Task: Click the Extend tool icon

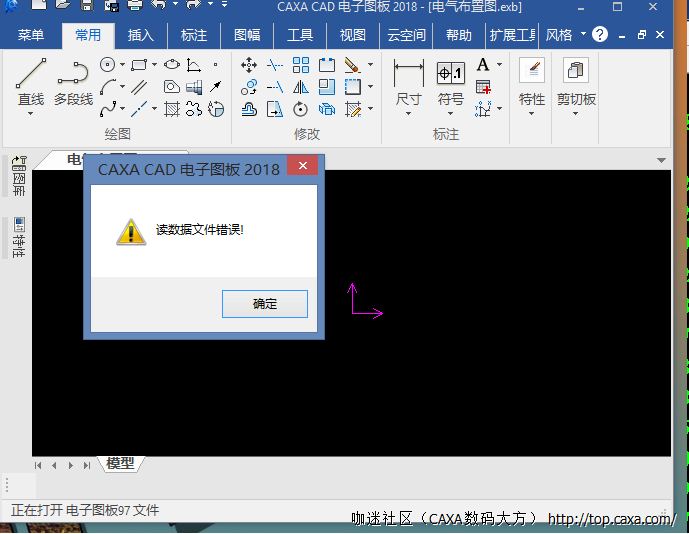Action: pos(275,87)
